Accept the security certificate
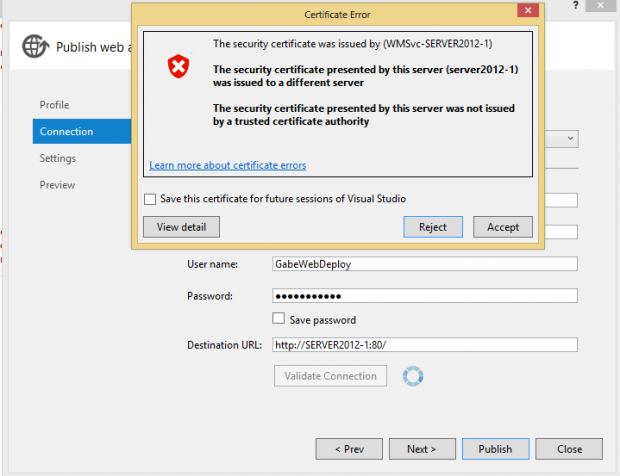620x476 pixels. click(503, 227)
